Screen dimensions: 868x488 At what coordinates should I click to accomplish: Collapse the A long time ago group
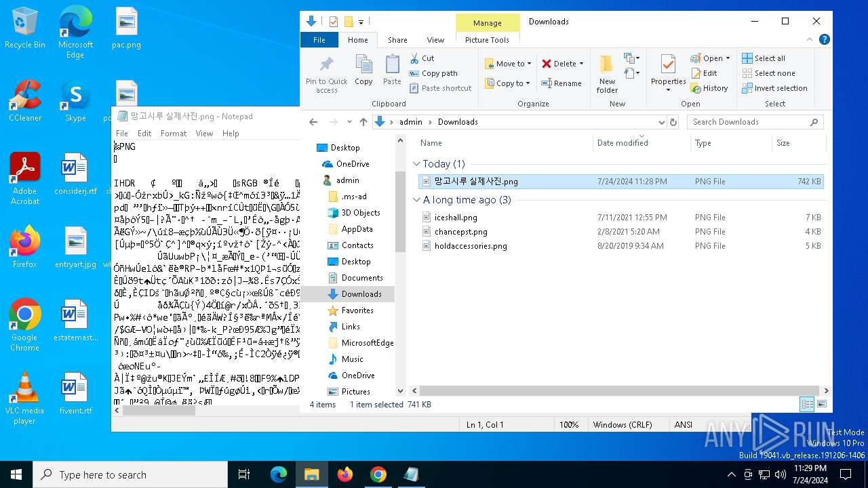[x=416, y=200]
